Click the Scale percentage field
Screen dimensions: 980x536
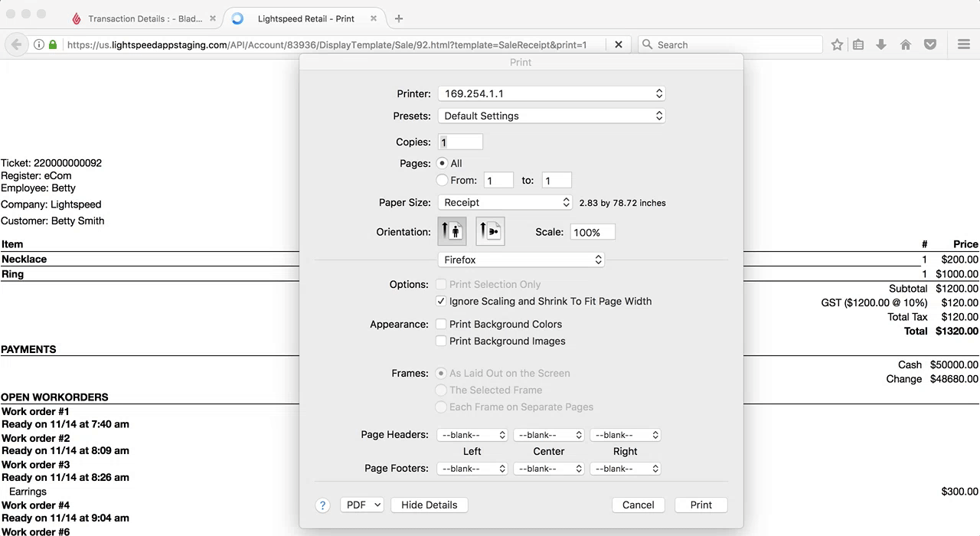click(593, 232)
